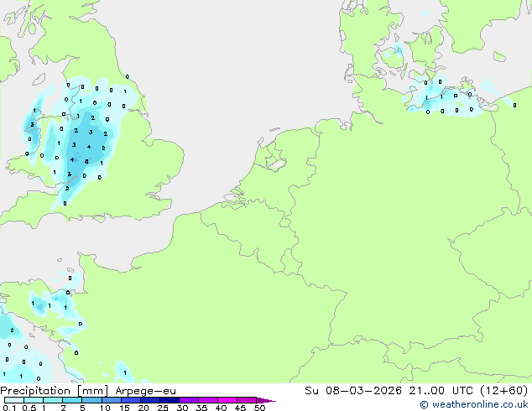Click the '0.5' legend scale label

[x=29, y=408]
